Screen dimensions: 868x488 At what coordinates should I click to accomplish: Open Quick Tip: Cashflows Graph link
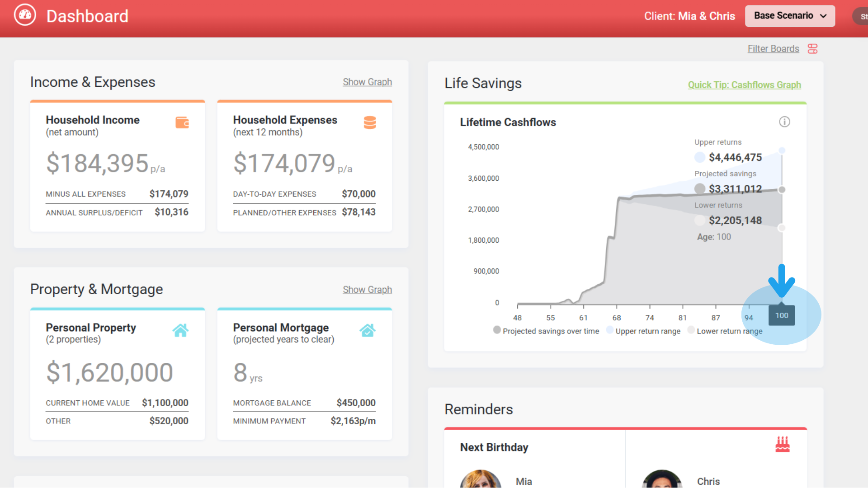tap(744, 85)
